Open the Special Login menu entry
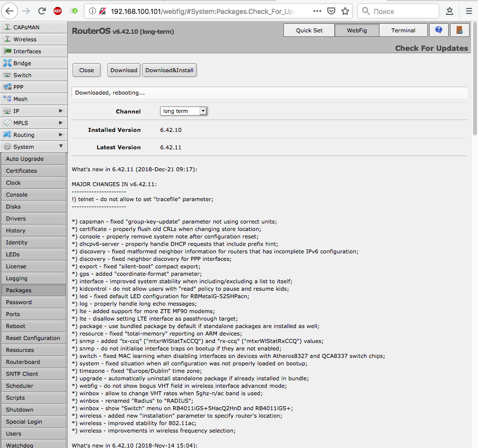This screenshot has height=448, width=478. pyautogui.click(x=33, y=422)
